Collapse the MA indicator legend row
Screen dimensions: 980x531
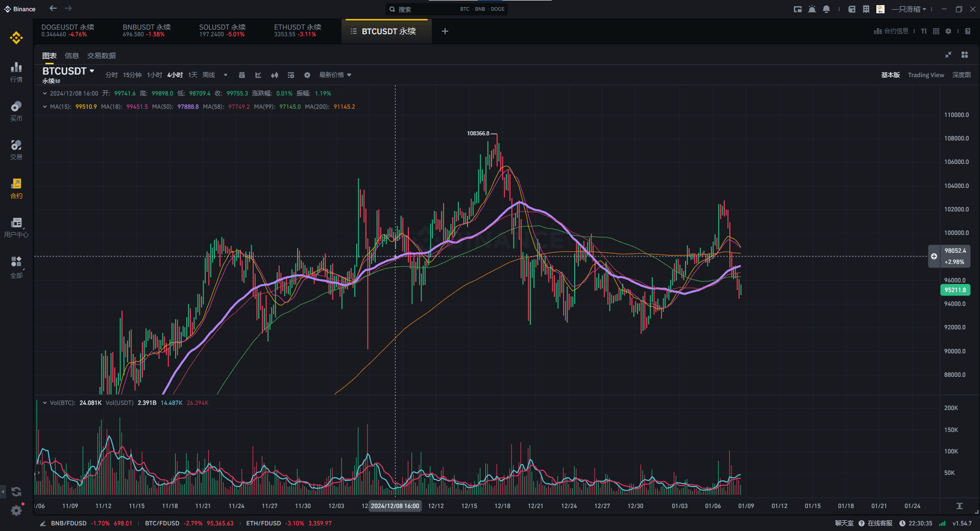click(45, 107)
